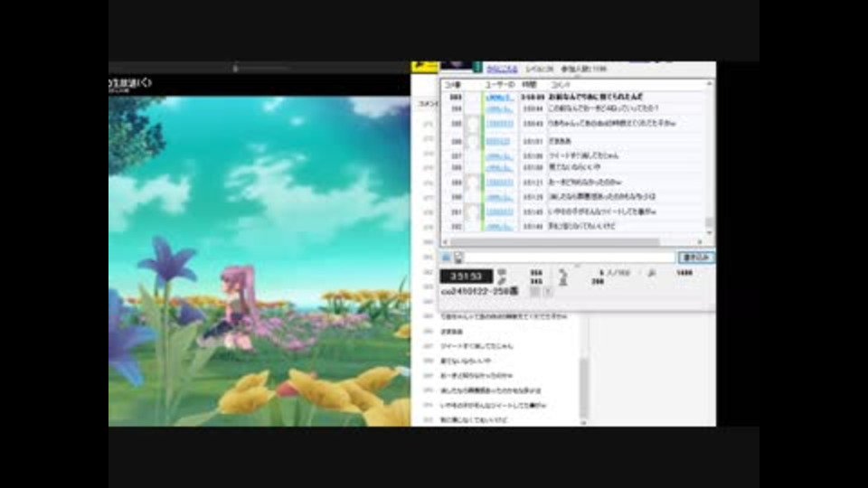The width and height of the screenshot is (868, 488).
Task: Open user ID link in comment row 391
Action: [499, 211]
